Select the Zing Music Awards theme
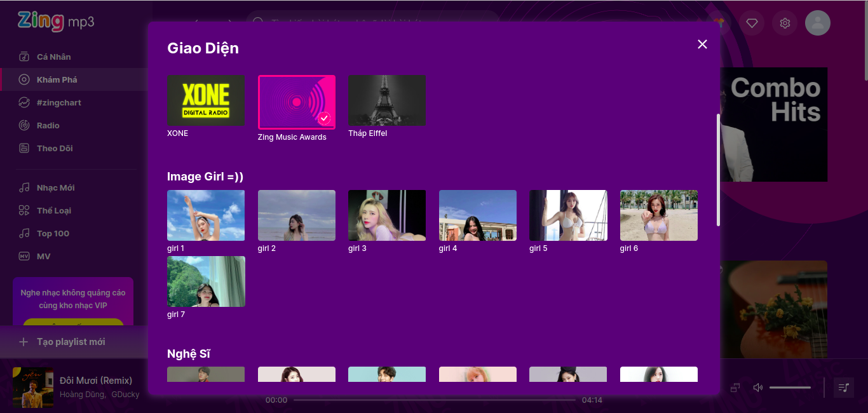This screenshot has width=868, height=413. click(297, 102)
